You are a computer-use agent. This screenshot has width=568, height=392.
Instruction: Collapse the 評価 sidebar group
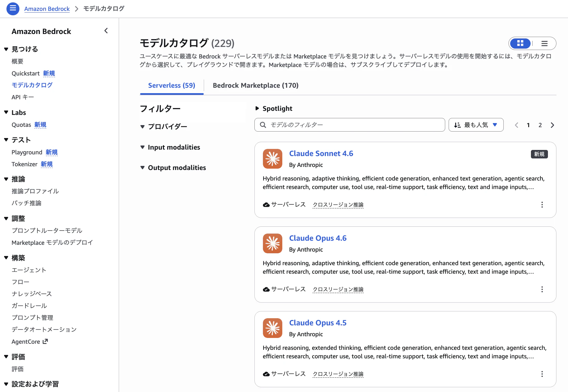(x=6, y=357)
